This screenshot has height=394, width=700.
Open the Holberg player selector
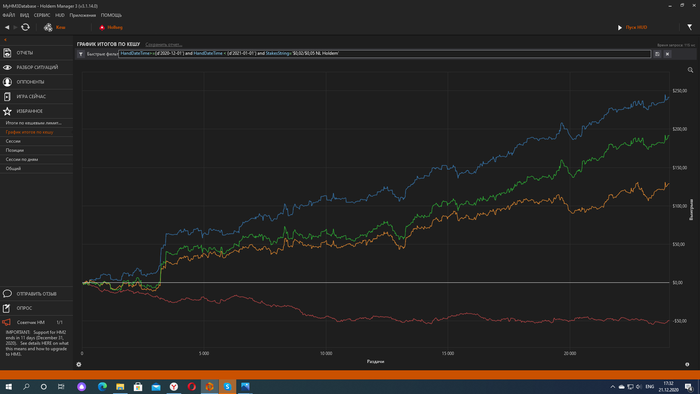111,27
